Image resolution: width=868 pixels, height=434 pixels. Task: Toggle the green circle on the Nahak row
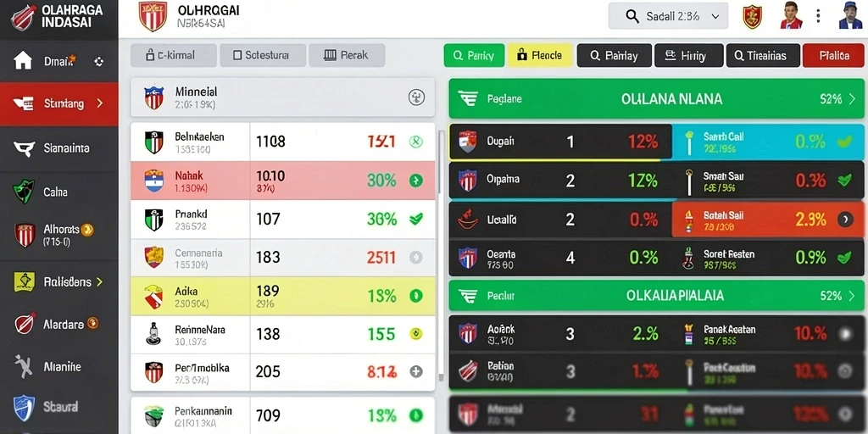coord(415,180)
